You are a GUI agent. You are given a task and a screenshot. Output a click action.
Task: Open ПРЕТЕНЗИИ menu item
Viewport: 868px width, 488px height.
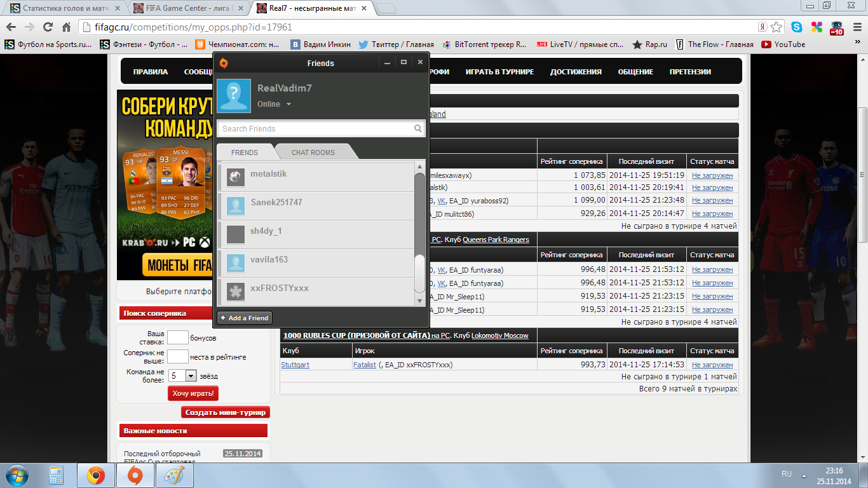click(x=690, y=72)
